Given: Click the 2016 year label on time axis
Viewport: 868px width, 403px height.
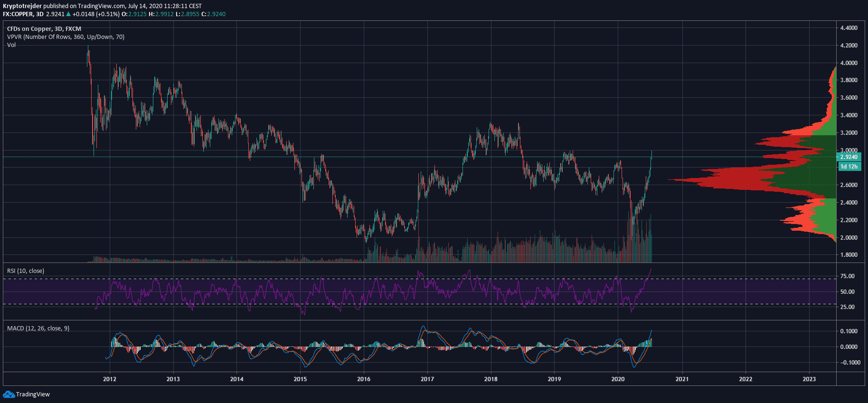Looking at the screenshot, I should pos(364,379).
